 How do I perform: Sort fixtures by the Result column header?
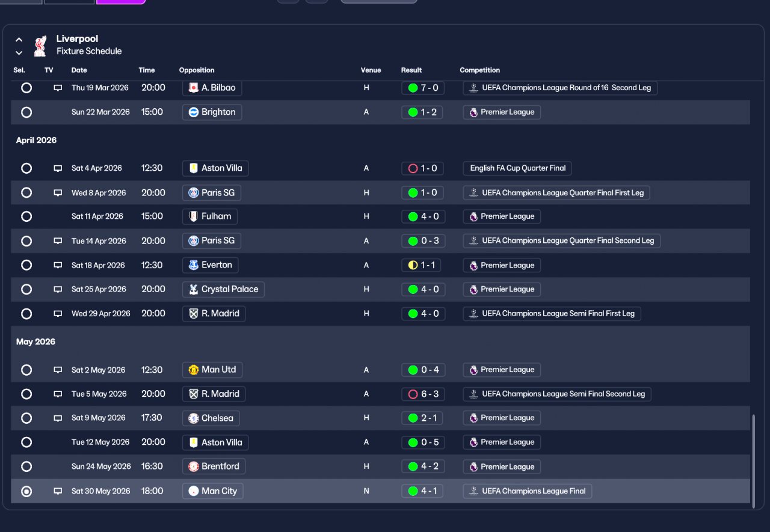tap(411, 70)
